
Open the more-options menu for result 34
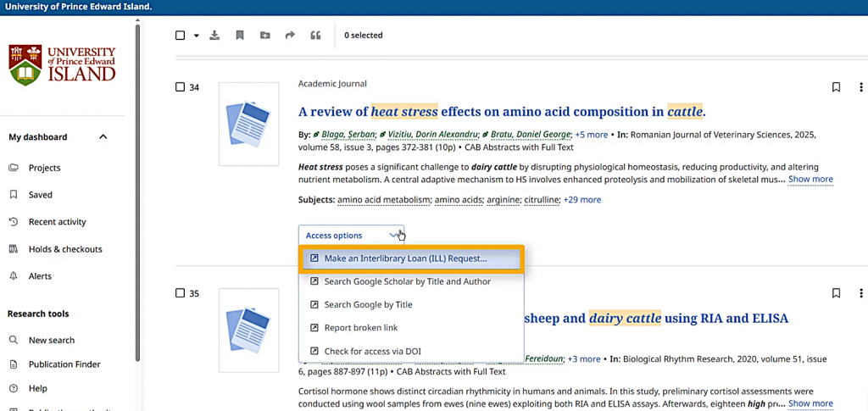861,87
